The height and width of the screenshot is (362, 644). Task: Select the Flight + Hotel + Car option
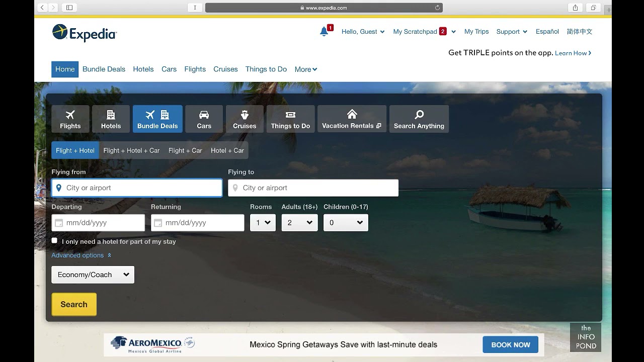click(x=131, y=150)
